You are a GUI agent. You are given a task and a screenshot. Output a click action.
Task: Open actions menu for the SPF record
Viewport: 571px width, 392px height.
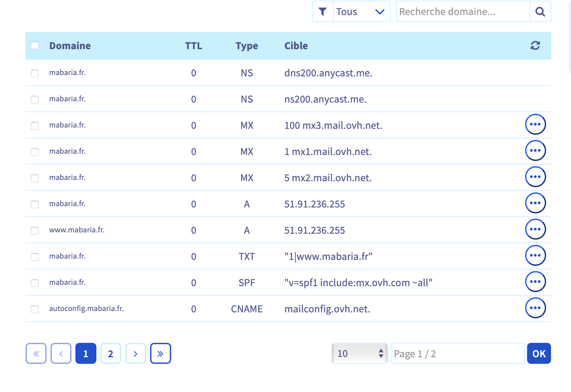click(x=535, y=282)
